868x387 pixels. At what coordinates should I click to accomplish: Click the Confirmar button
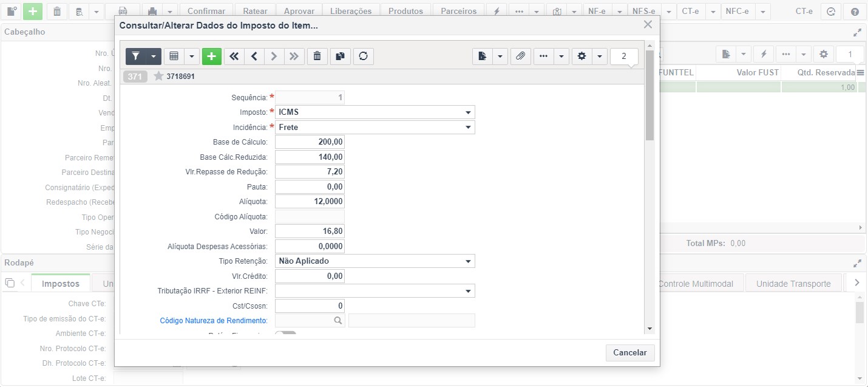coord(206,11)
